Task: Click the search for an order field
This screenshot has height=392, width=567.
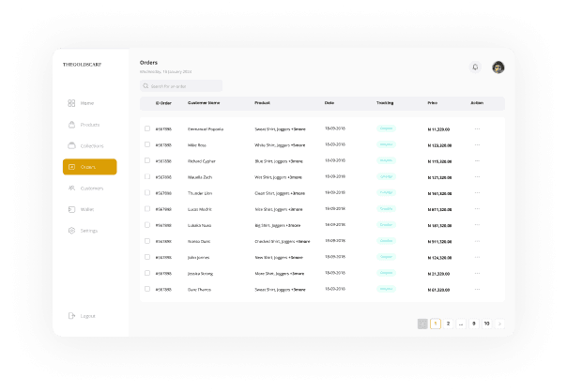Action: 180,85
